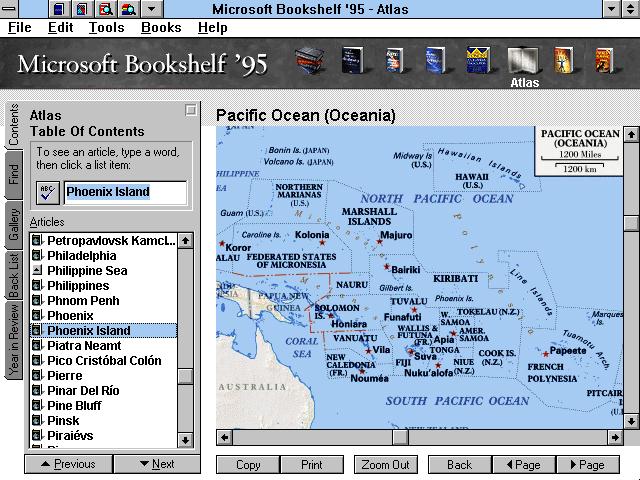
Task: Click the colorful magnifier icon in title bar
Action: click(x=128, y=9)
